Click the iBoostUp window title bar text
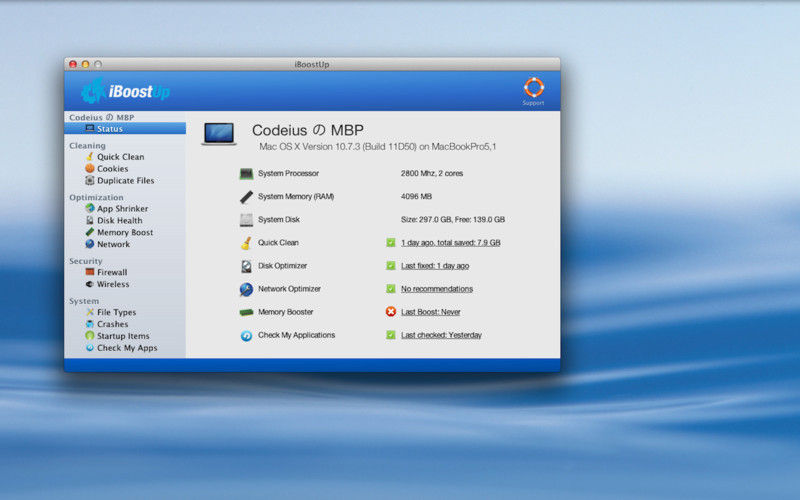Image resolution: width=800 pixels, height=500 pixels. 312,64
